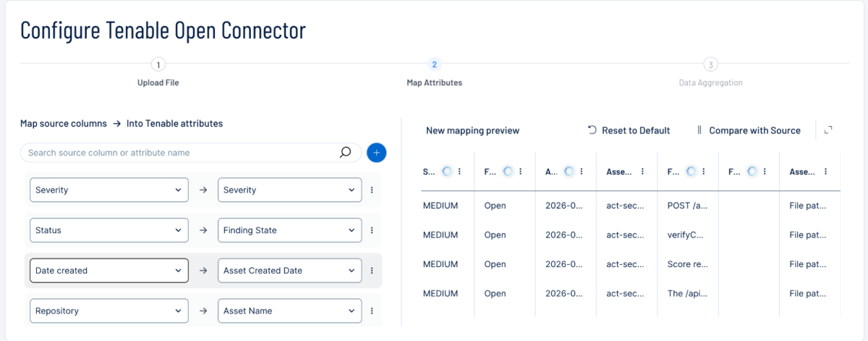Go to step 3 Data Aggregation
This screenshot has height=341, width=868.
coord(710,72)
